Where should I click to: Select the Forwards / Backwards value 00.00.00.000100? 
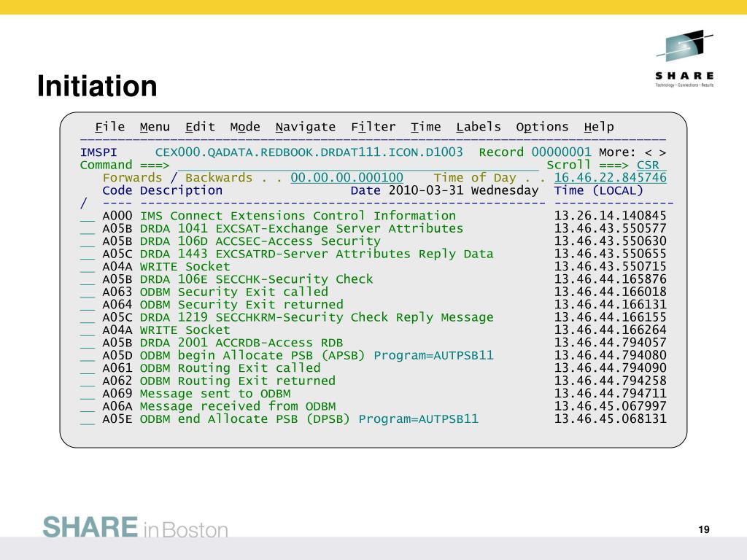point(347,178)
